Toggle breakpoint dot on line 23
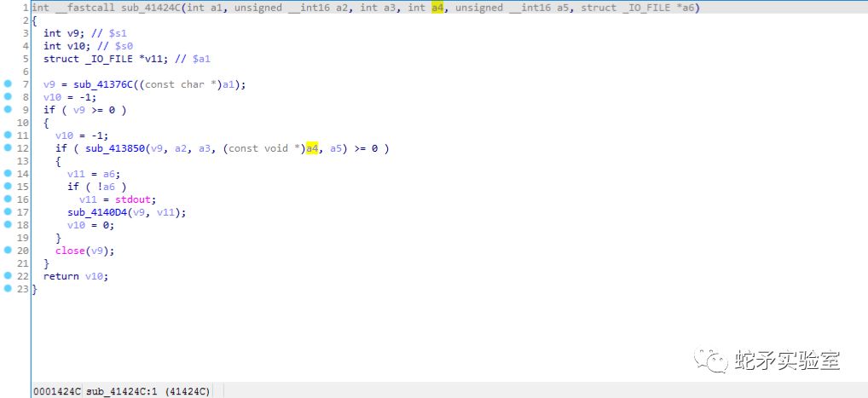The height and width of the screenshot is (398, 868). pyautogui.click(x=8, y=288)
